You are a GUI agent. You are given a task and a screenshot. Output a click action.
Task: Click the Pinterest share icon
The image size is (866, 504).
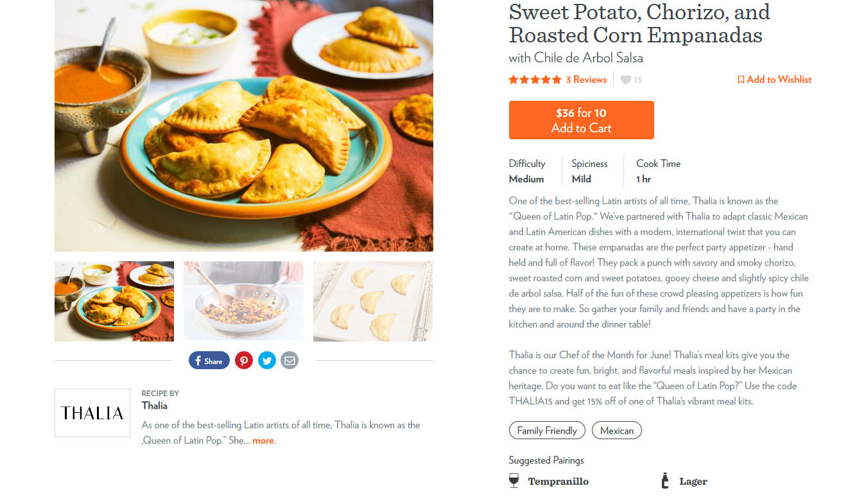point(243,360)
